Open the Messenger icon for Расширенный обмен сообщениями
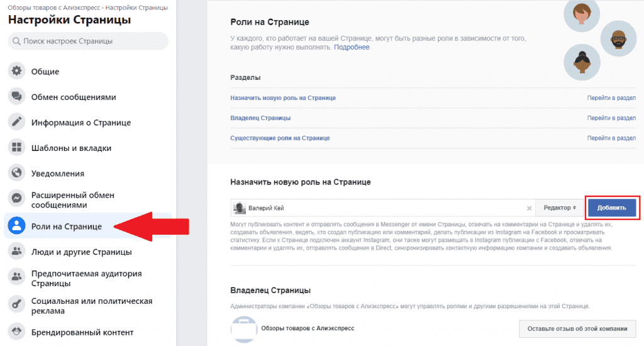 pos(16,198)
